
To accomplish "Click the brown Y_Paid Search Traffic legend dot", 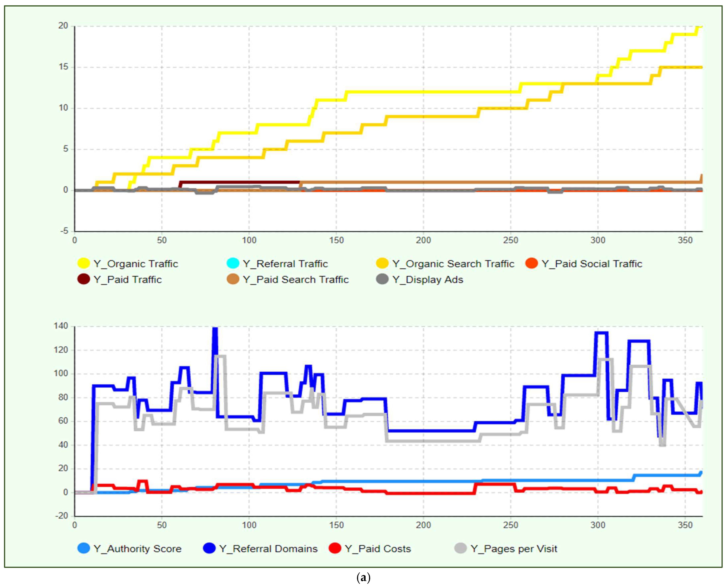I will [x=233, y=279].
